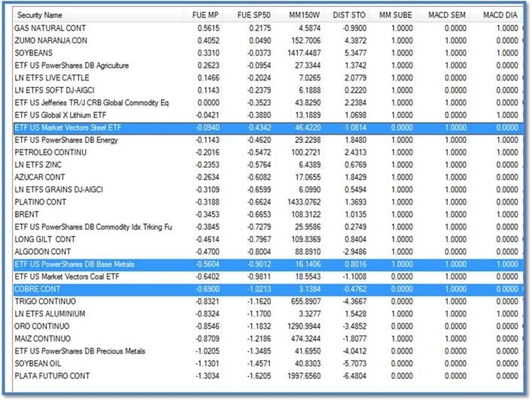Select the PLATINO CONT row
The image size is (532, 400).
(268, 202)
